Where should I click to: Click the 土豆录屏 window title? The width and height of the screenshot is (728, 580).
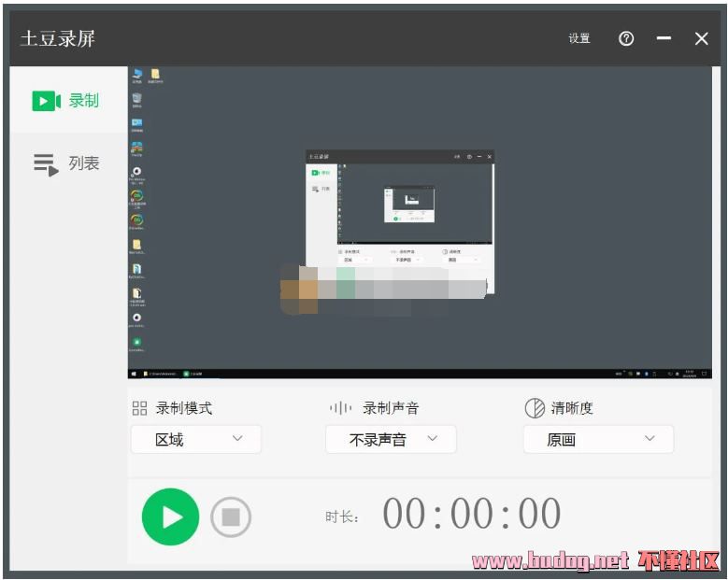coord(58,38)
